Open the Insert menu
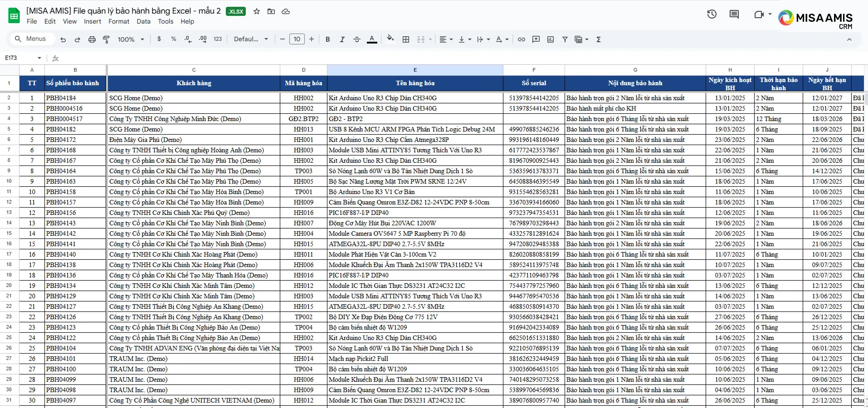 point(93,21)
